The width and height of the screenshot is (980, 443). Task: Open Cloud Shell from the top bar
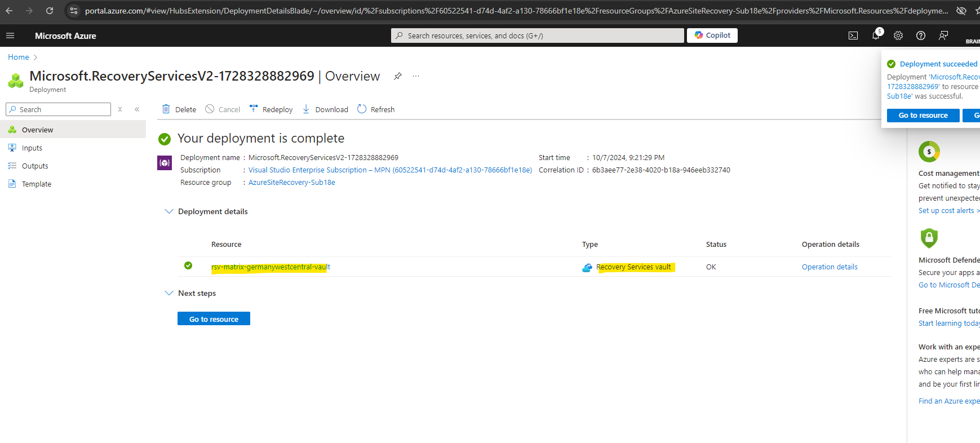853,36
